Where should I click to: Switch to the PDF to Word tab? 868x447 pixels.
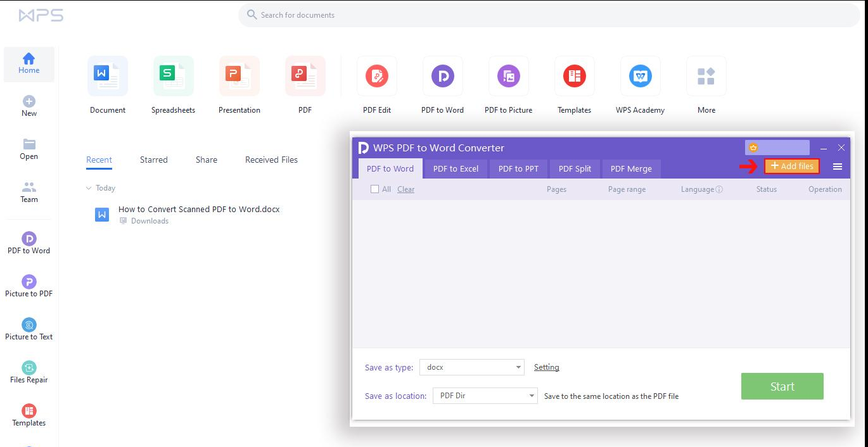[x=390, y=168]
